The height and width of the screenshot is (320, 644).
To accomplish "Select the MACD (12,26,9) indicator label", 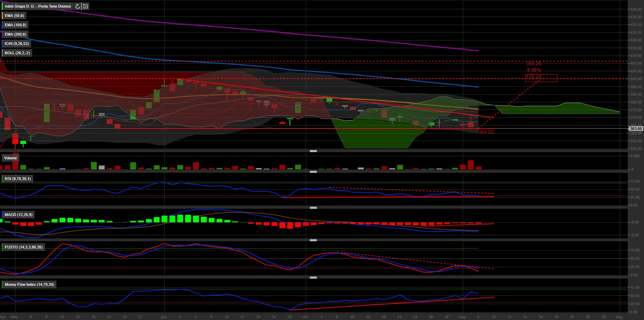I will 18,215.
